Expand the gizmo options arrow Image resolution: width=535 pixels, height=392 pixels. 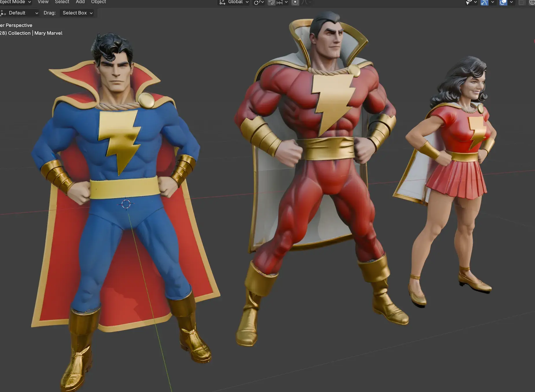(x=492, y=2)
